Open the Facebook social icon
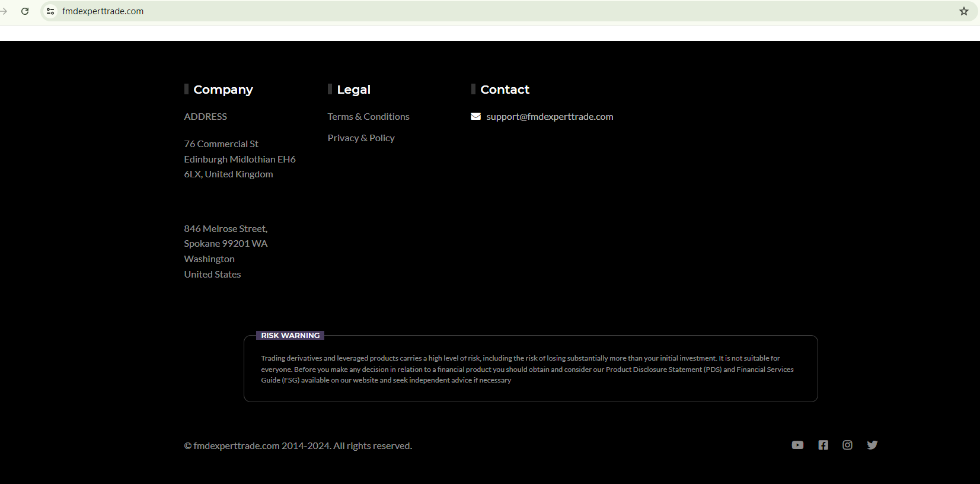Screen dimensions: 980x484 [823, 445]
